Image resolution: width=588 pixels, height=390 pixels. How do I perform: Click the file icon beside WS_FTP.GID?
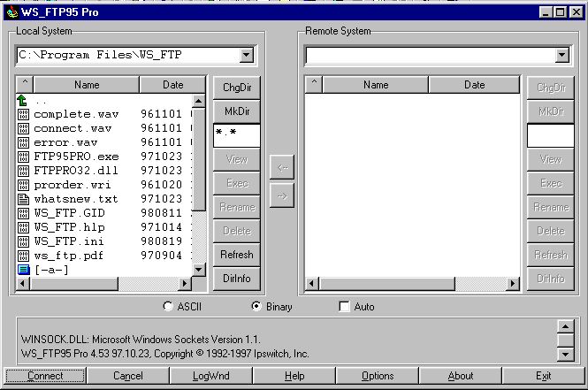[x=23, y=213]
